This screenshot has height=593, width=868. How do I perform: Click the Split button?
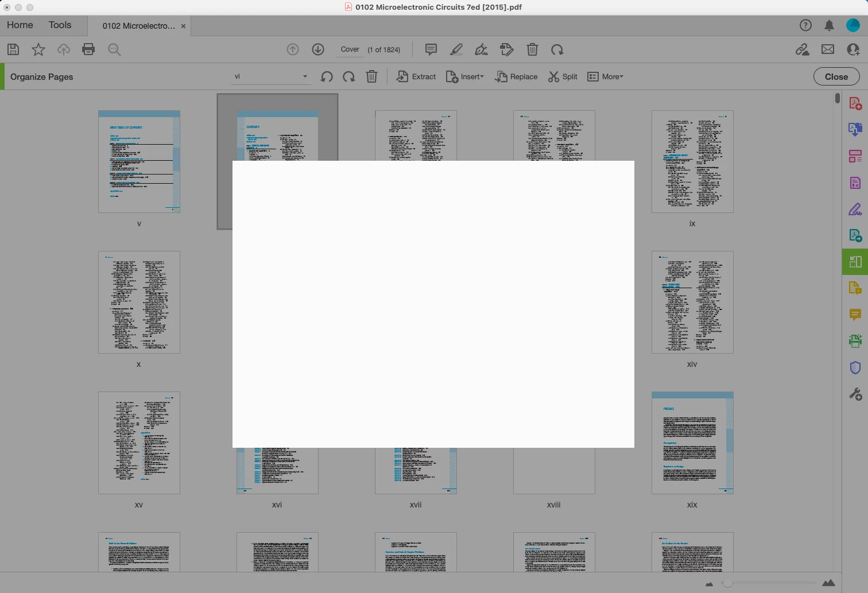tap(563, 76)
